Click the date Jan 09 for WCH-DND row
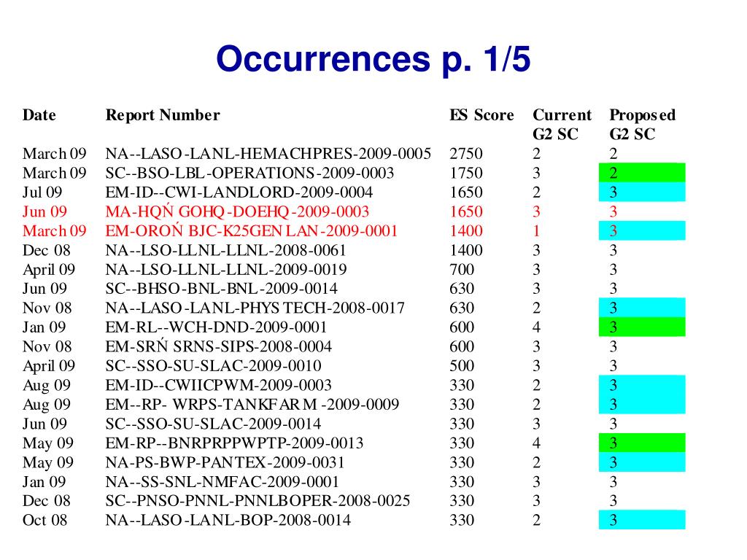The height and width of the screenshot is (560, 747). (x=44, y=327)
